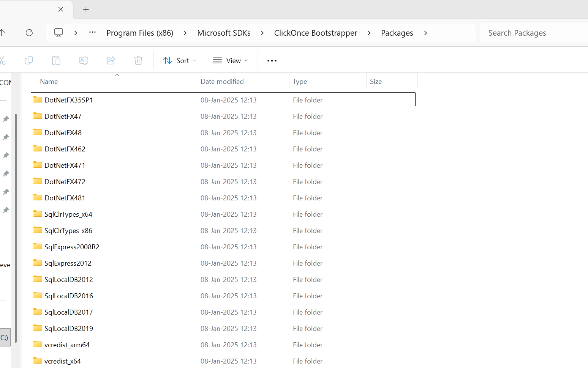Show hidden breadcrumb path with ellipsis

point(92,33)
